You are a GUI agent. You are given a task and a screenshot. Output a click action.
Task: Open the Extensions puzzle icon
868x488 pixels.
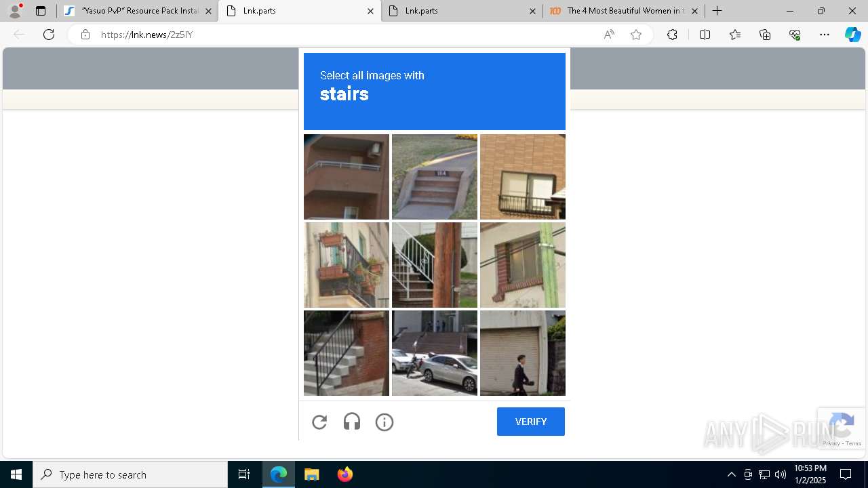coord(672,35)
